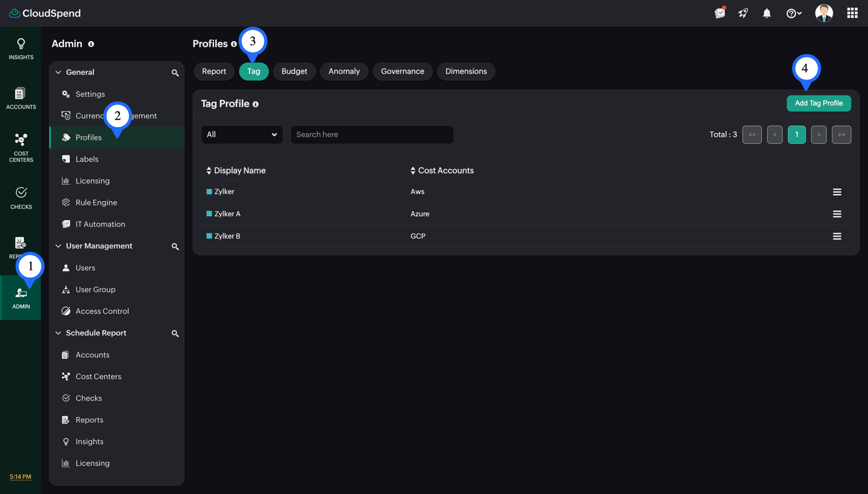Click the info icon beside Admin title
The width and height of the screenshot is (868, 494).
coord(91,44)
